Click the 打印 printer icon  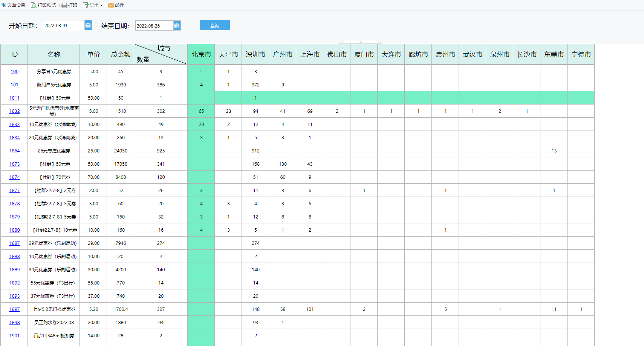tap(64, 5)
